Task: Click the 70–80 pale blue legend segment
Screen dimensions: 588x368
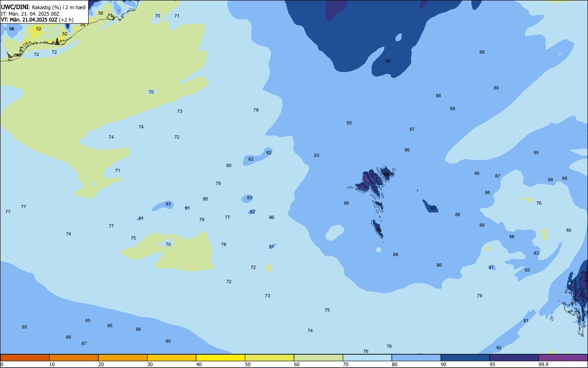Action: point(367,357)
